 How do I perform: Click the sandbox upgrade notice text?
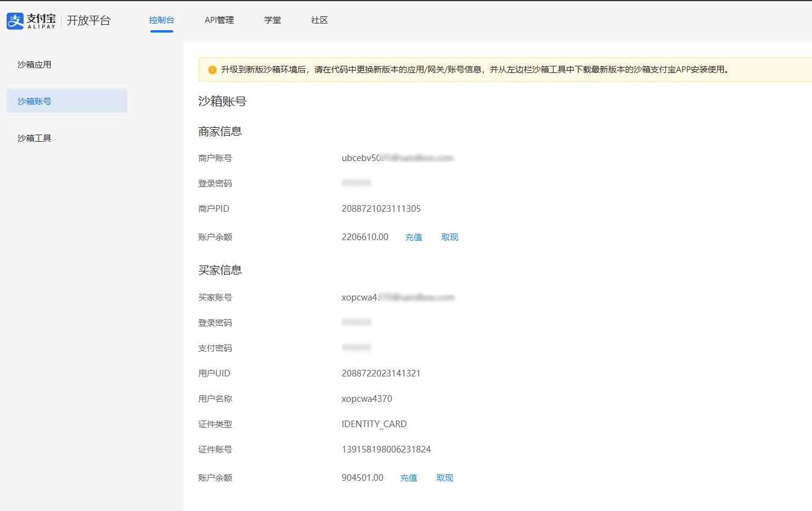coord(475,70)
